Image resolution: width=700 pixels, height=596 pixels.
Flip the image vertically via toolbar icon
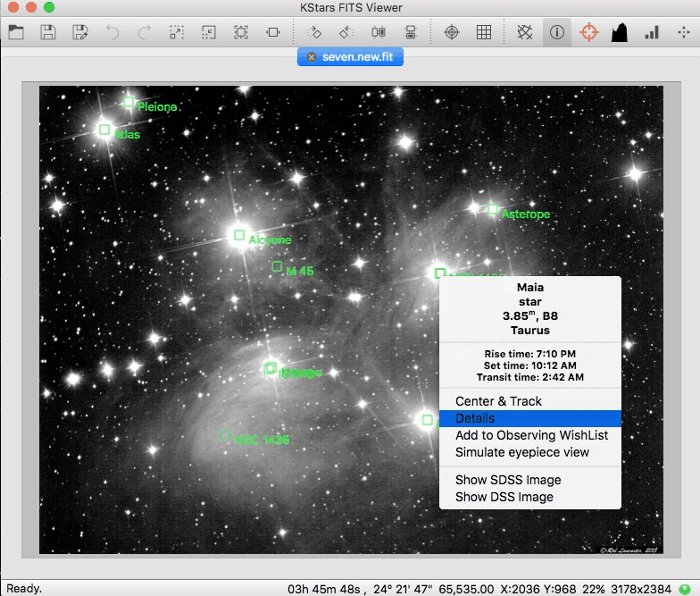coord(410,33)
